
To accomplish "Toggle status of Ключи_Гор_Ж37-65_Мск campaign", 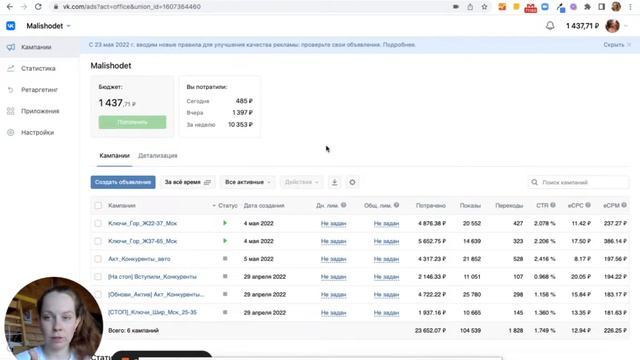I will [x=225, y=241].
